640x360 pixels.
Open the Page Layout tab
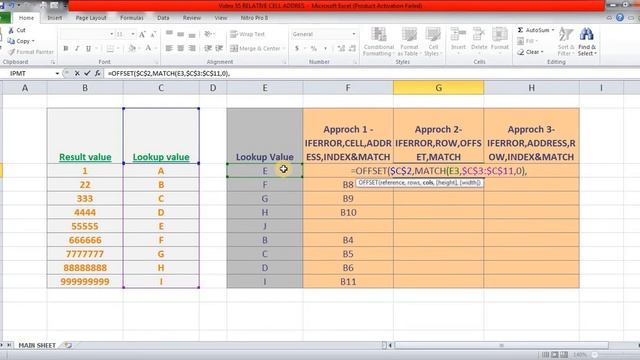point(91,18)
